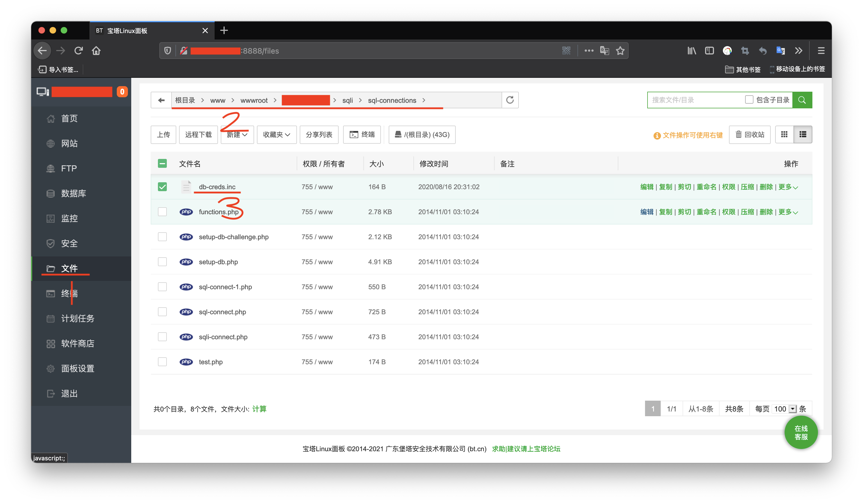Open the 新建 dropdown menu
The height and width of the screenshot is (504, 863).
pos(237,134)
